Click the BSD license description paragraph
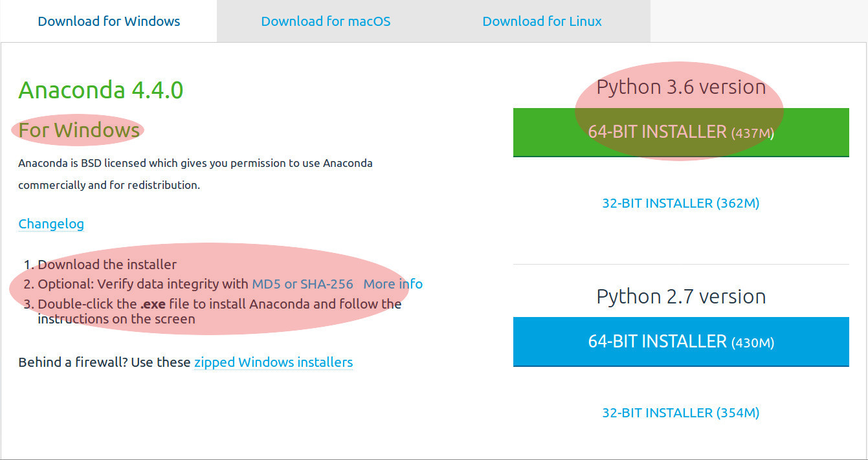This screenshot has height=460, width=868. [194, 173]
